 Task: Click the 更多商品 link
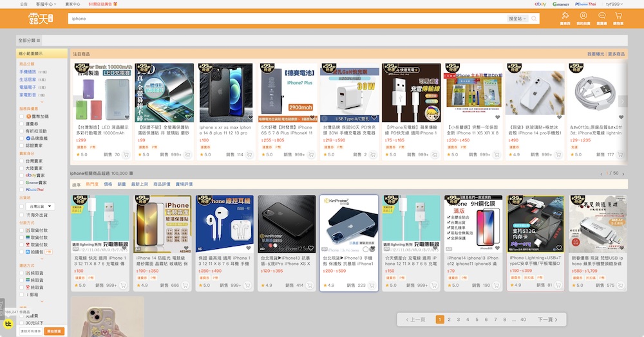click(x=616, y=54)
